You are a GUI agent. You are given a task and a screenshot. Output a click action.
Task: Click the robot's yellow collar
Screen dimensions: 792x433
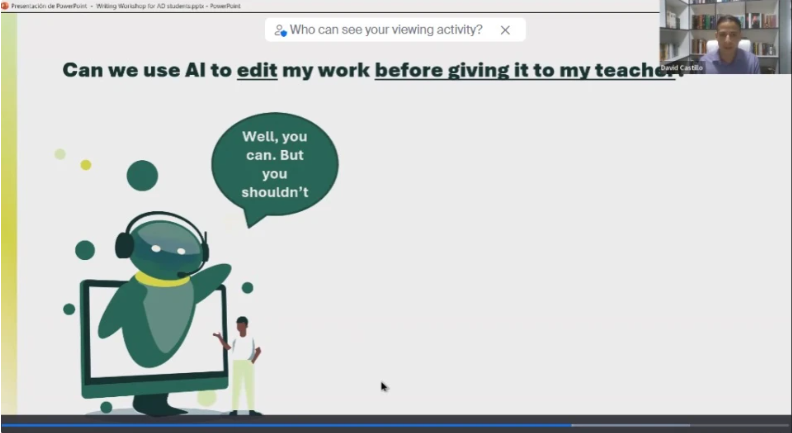(x=162, y=279)
